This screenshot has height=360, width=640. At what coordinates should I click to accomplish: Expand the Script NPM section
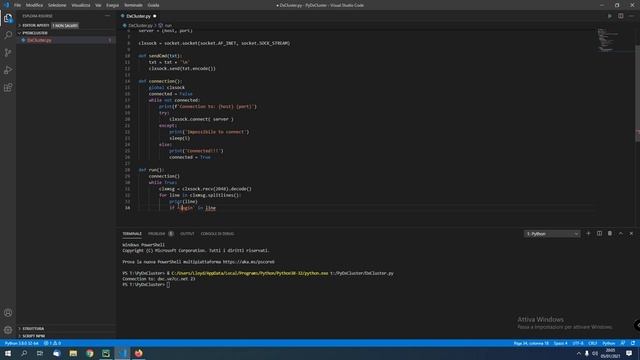point(33,336)
